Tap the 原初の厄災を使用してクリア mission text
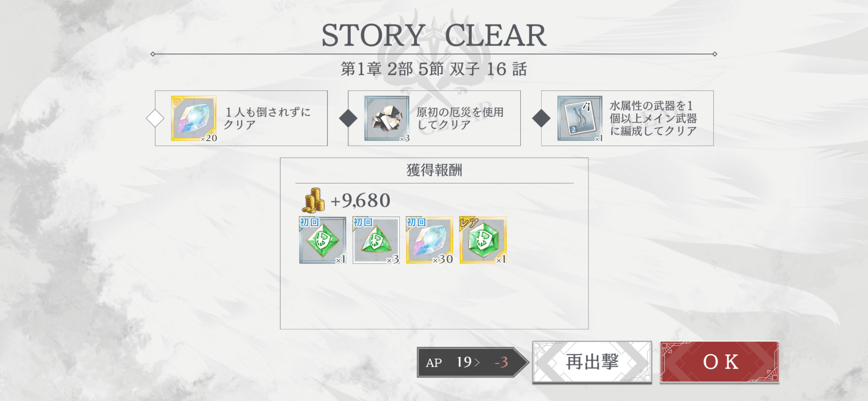Image resolution: width=868 pixels, height=401 pixels. [x=460, y=118]
